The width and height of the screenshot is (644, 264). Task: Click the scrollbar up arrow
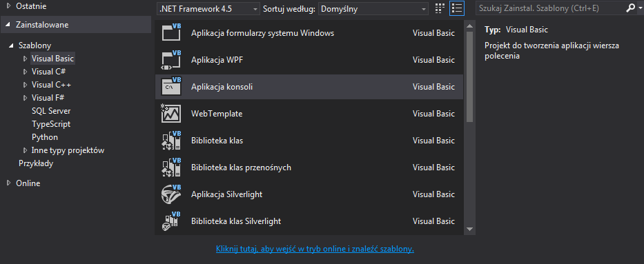[x=470, y=27]
